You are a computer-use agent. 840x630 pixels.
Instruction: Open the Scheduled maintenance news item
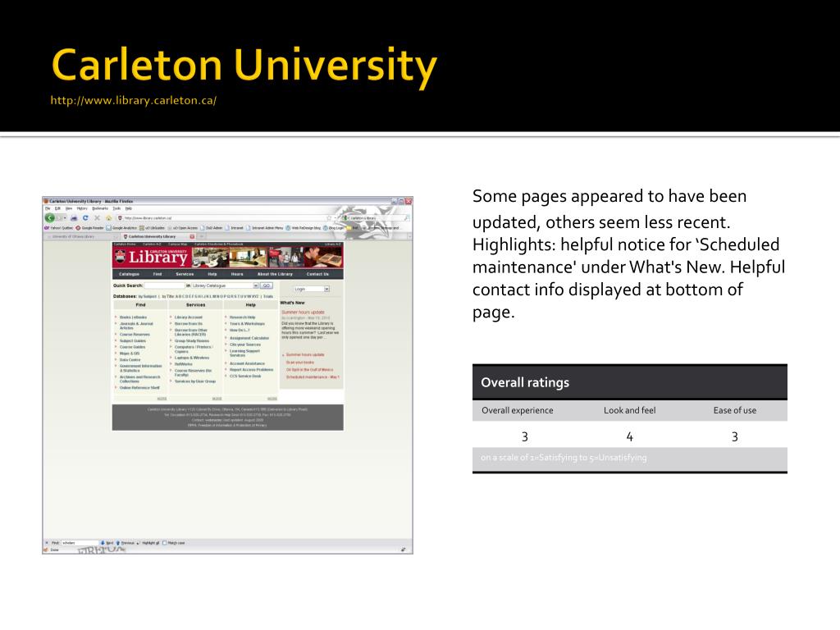(x=313, y=377)
